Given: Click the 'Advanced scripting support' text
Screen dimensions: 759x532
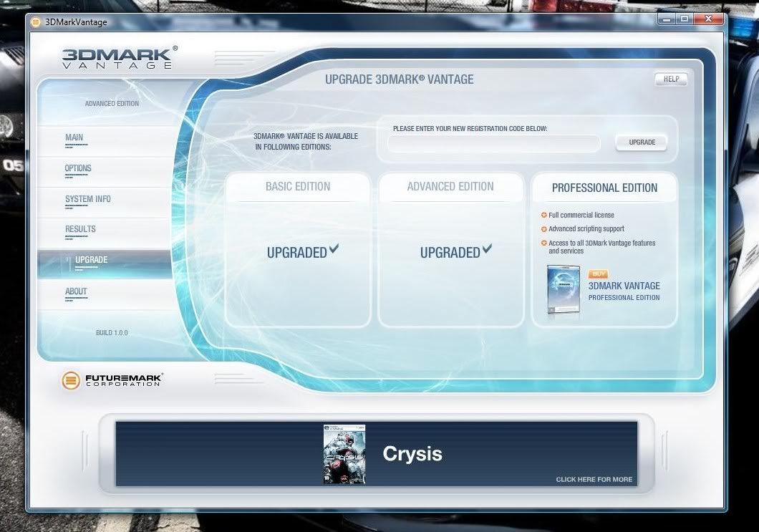Looking at the screenshot, I should tap(586, 228).
